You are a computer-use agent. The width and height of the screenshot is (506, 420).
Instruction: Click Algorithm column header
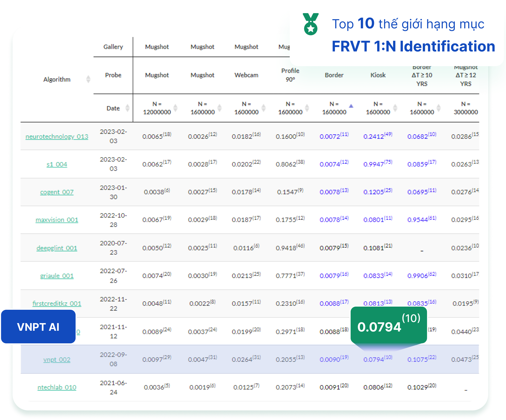click(57, 79)
